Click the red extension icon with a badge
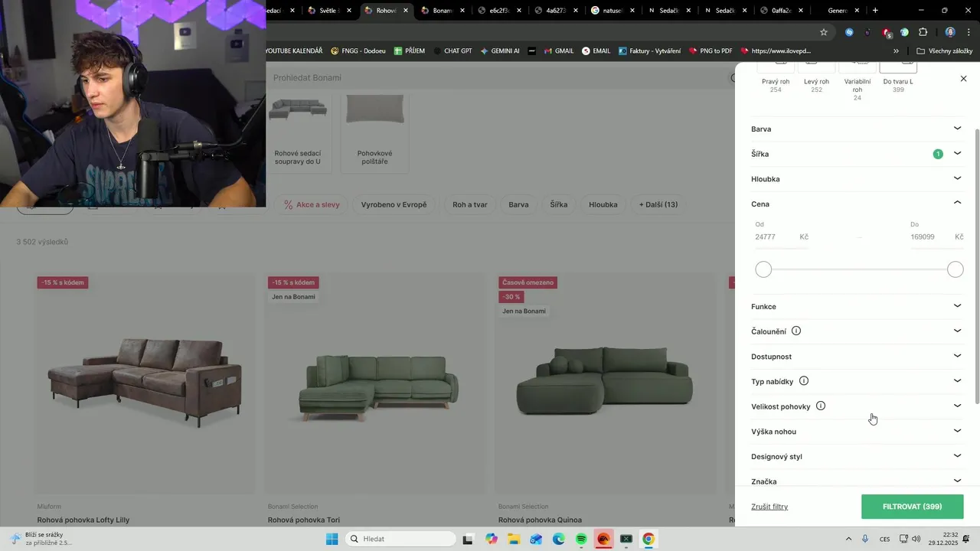Screen dimensions: 980x551 pos(887,32)
